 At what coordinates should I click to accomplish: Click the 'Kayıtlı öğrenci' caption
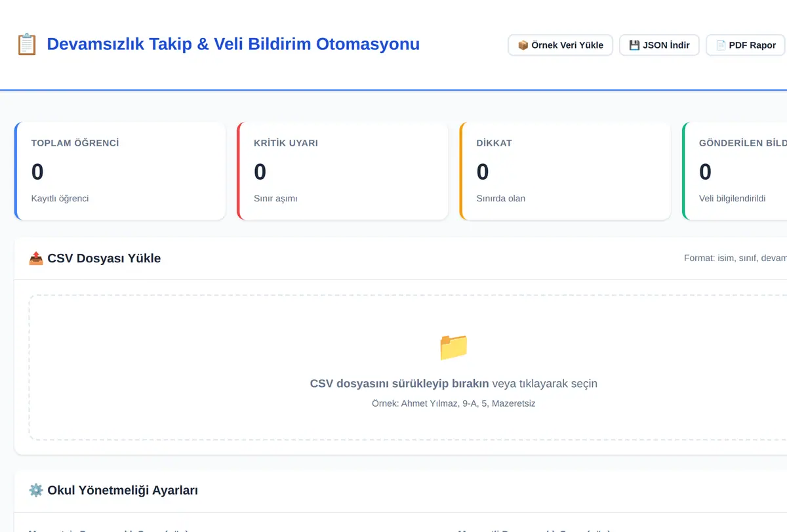pos(60,198)
